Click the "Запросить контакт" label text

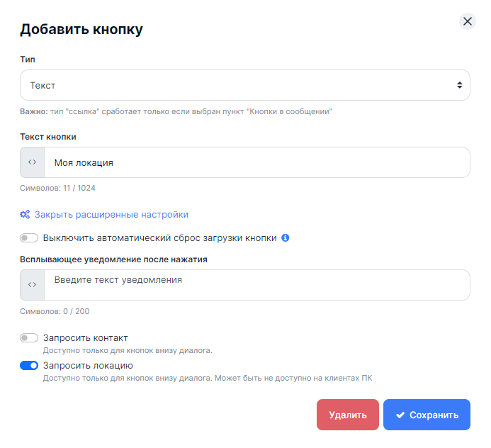[x=85, y=338]
